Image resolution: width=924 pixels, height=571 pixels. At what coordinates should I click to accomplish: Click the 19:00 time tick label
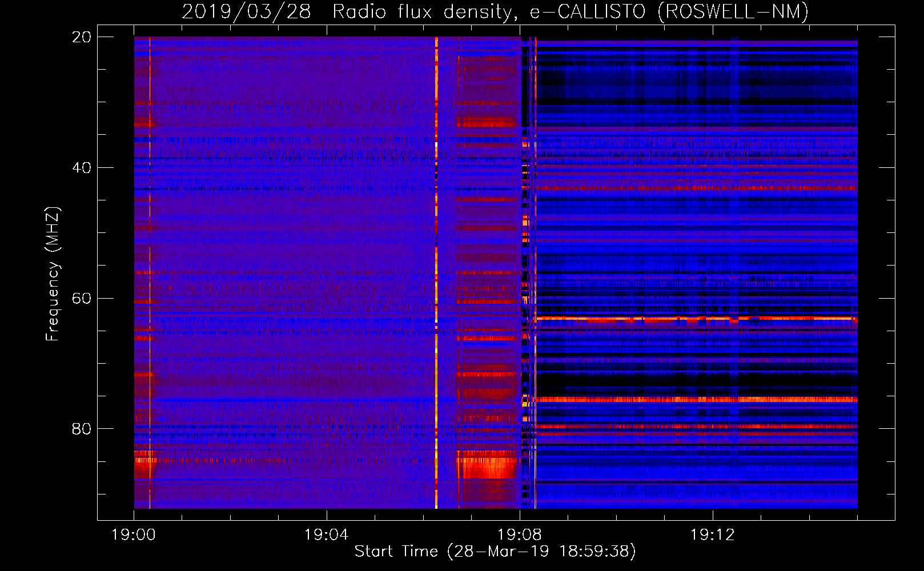[x=134, y=535]
